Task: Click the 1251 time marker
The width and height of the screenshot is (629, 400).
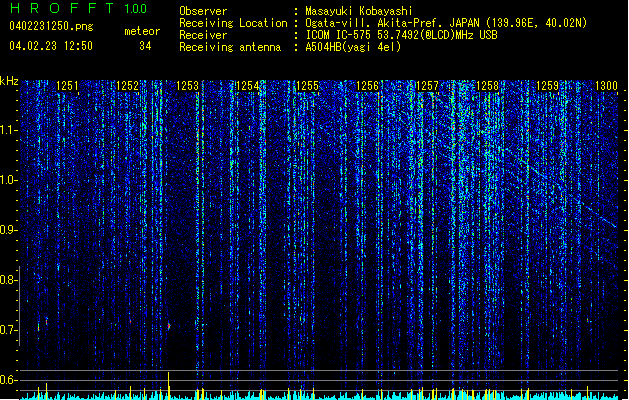Action: coord(67,86)
